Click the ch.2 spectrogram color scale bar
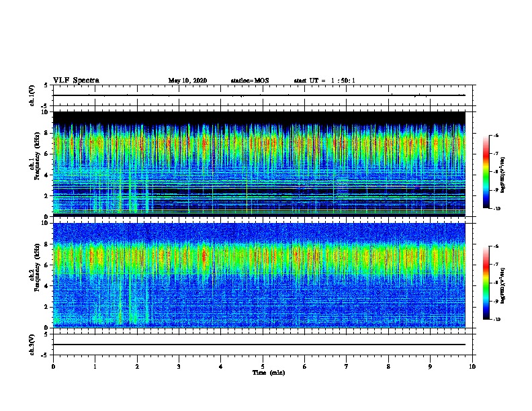 click(486, 283)
